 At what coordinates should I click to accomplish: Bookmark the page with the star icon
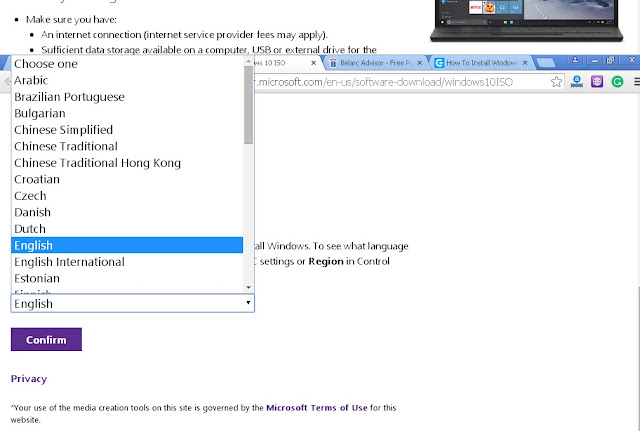coord(556,82)
